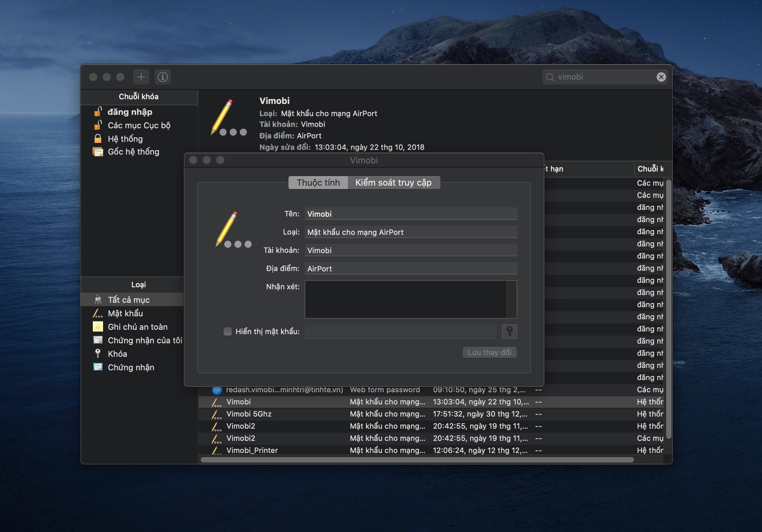The height and width of the screenshot is (532, 762).
Task: Click the horizontal scrollbar below the list
Action: coord(417,460)
